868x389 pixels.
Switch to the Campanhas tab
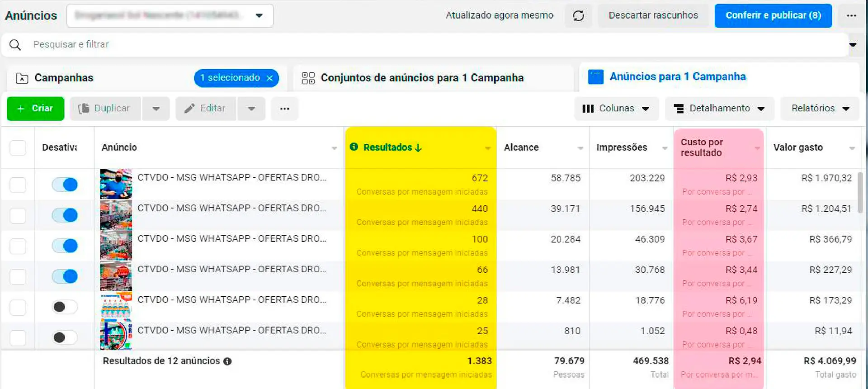(x=64, y=78)
